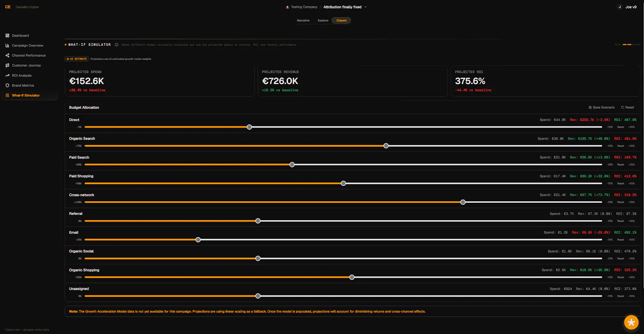This screenshot has height=334, width=644.
Task: Click the Projected Revenue €726.0K value
Action: click(x=280, y=81)
